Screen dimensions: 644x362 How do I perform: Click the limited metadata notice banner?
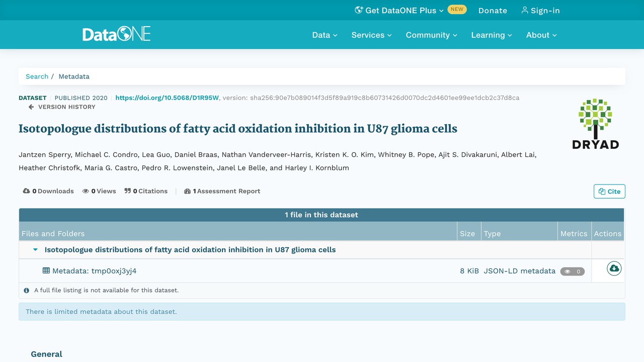pyautogui.click(x=322, y=312)
